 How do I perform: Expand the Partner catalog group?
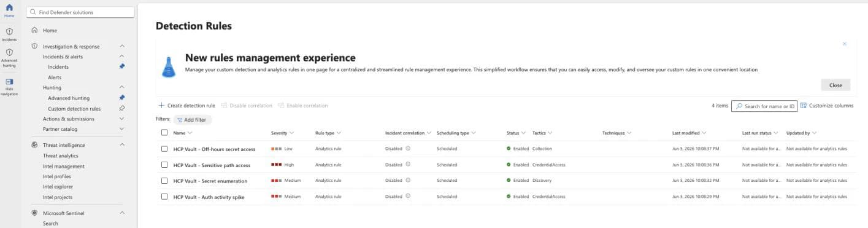point(122,129)
